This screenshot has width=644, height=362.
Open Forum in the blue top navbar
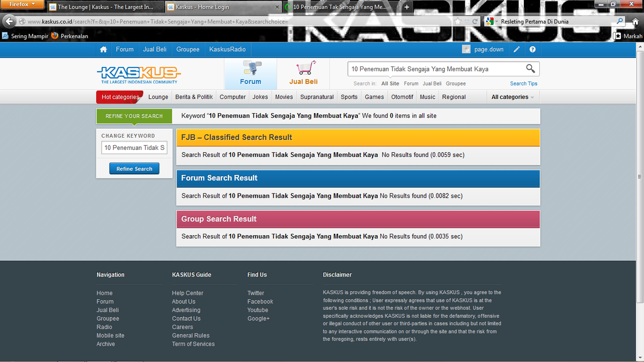point(125,49)
